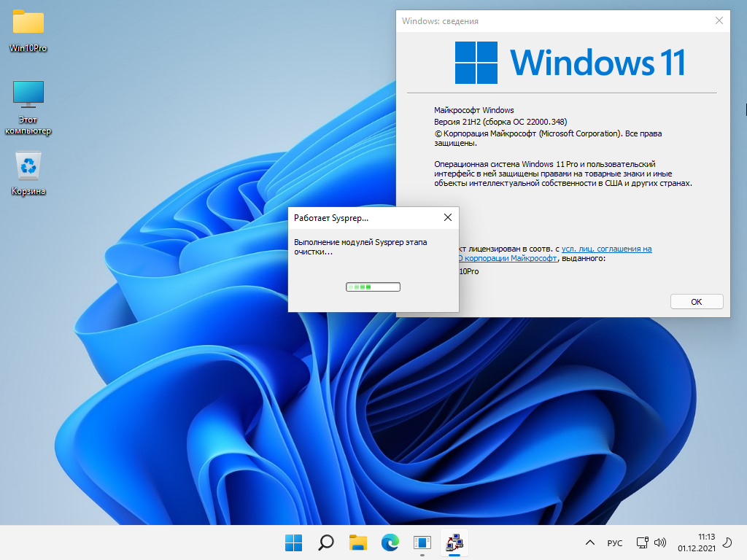Close the Работает Sysprep dialog
The image size is (747, 560).
point(448,217)
